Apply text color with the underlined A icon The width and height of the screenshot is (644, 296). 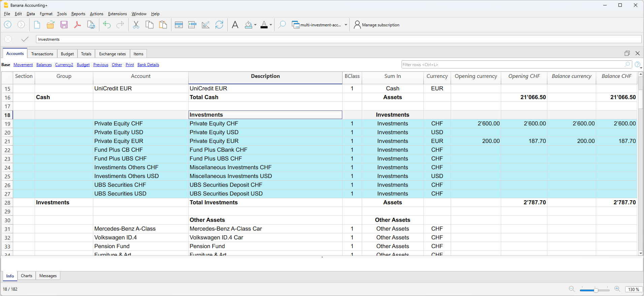264,25
